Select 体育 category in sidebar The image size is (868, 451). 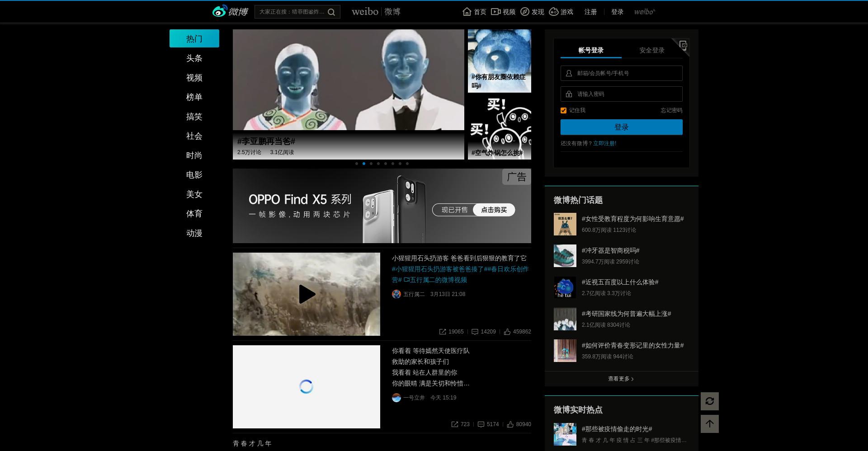(x=194, y=214)
